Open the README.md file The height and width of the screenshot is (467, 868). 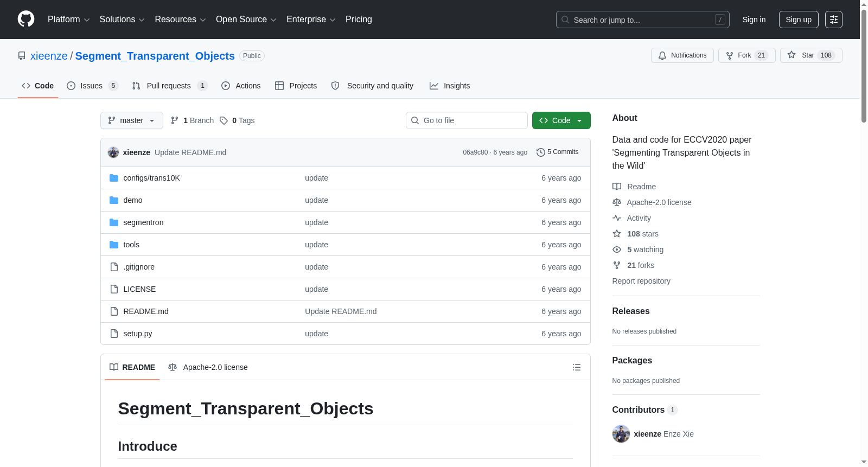coord(146,311)
